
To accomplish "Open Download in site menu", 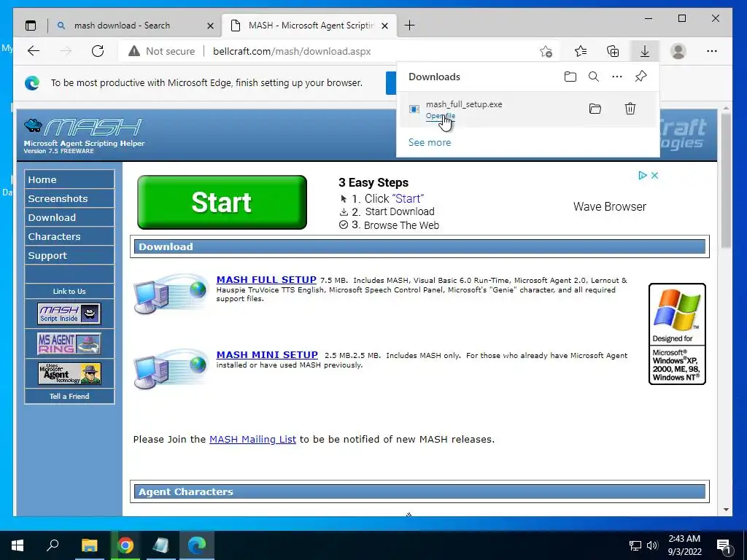I will pyautogui.click(x=69, y=217).
